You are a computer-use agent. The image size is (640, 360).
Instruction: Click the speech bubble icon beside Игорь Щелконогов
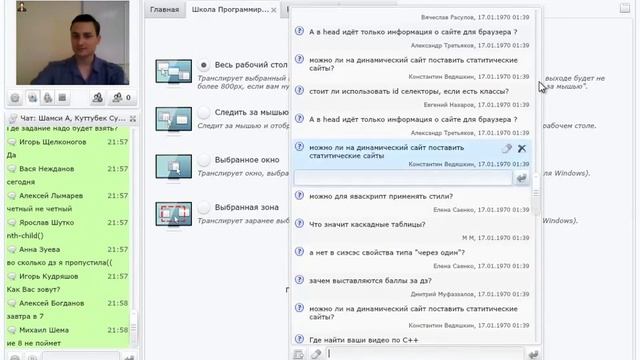tap(12, 142)
